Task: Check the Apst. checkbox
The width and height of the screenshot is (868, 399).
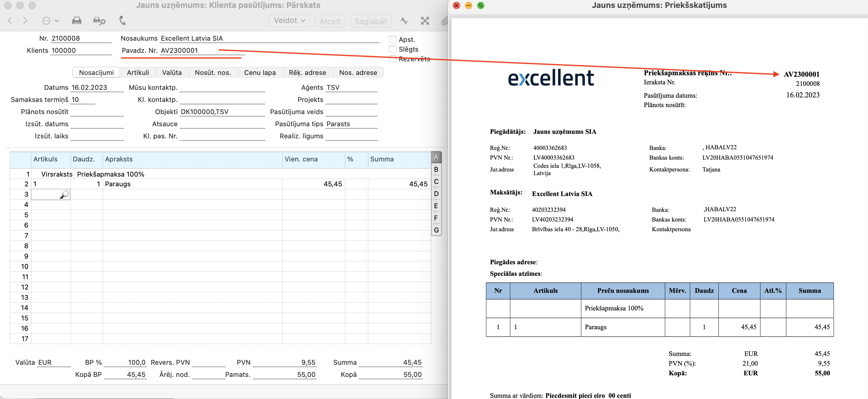Action: pyautogui.click(x=392, y=39)
